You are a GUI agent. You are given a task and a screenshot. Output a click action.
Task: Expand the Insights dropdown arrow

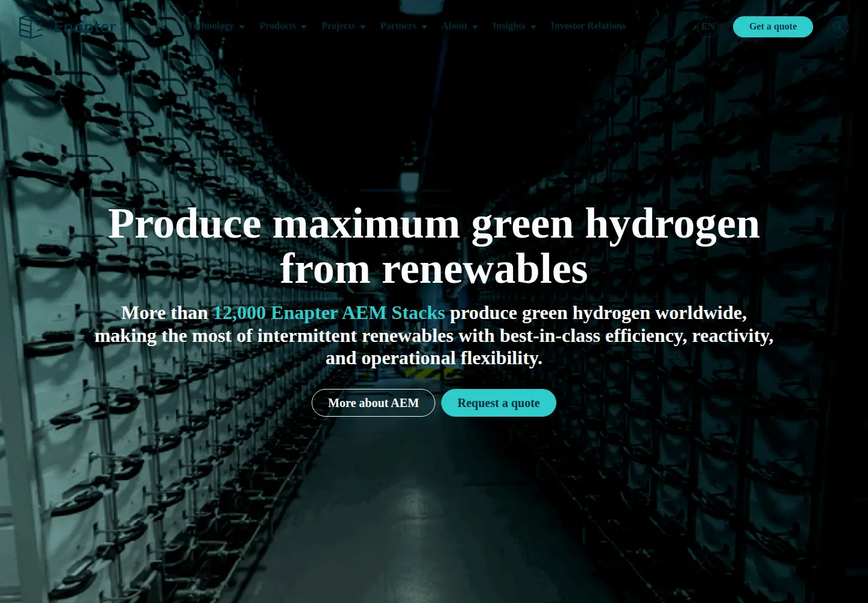coord(533,27)
